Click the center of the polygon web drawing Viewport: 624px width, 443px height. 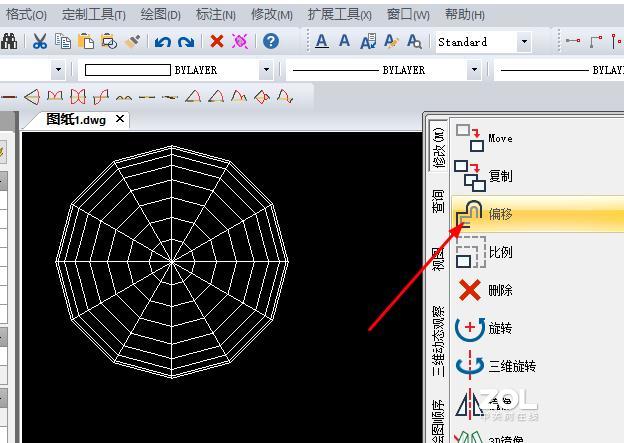pyautogui.click(x=174, y=262)
